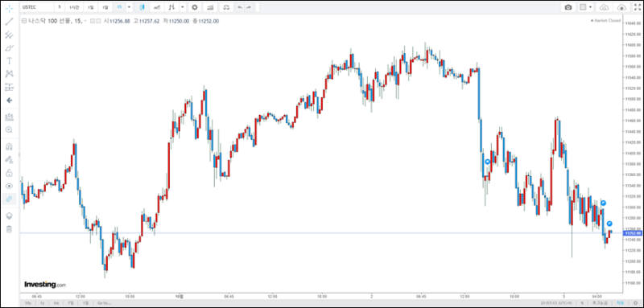The image size is (644, 308).
Task: Open the bottom-right settings gear
Action: point(635,302)
